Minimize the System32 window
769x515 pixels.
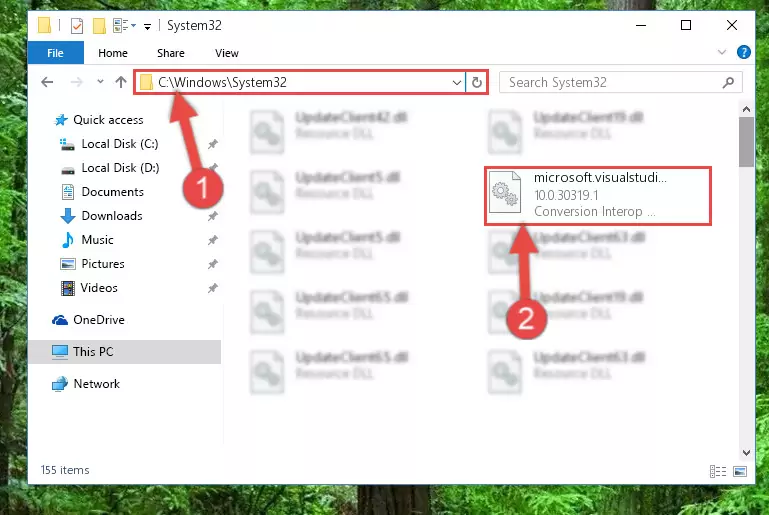[641, 26]
